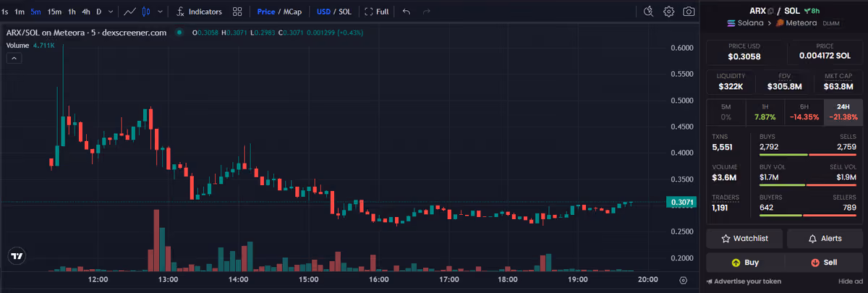Click the LIQUIDITY $322K box

coord(731,82)
